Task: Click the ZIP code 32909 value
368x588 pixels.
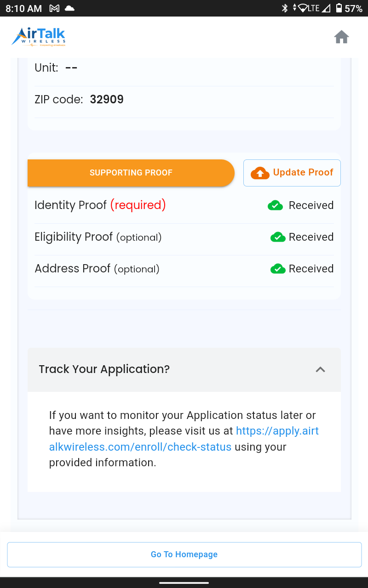Action: [x=107, y=100]
